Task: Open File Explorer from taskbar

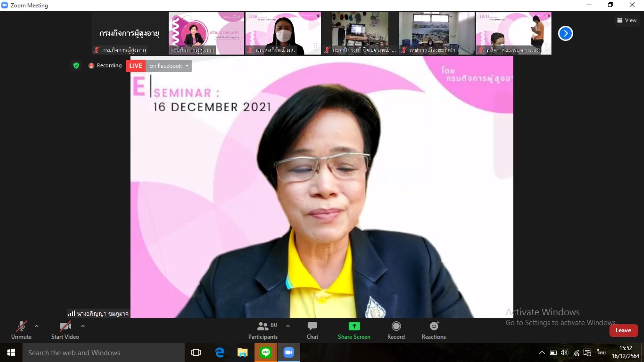Action: (x=243, y=353)
